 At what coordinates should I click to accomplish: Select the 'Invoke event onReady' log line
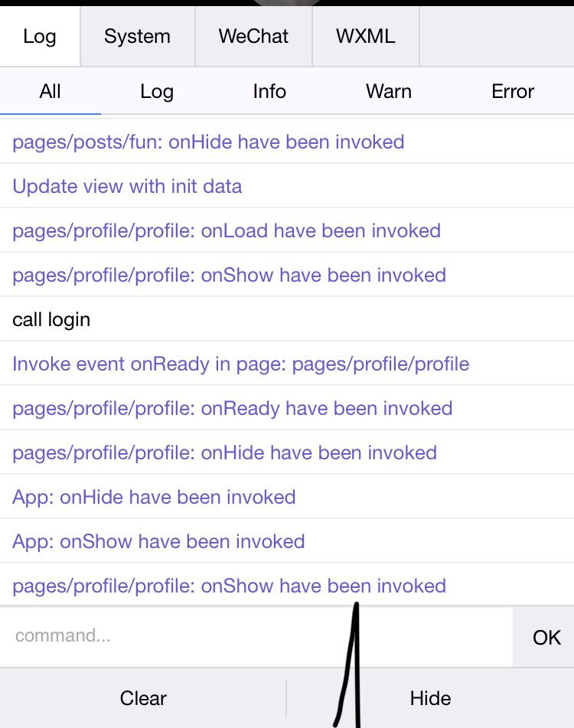coord(240,364)
